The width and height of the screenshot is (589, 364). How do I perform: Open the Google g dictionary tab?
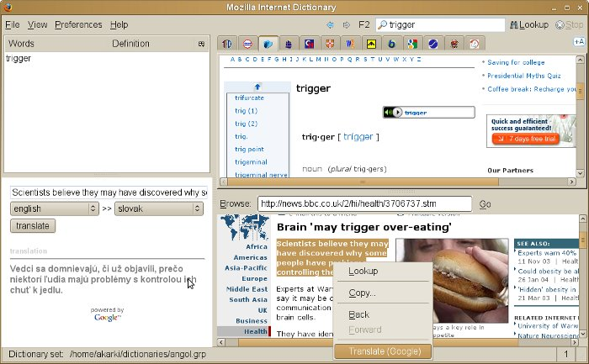pos(412,44)
